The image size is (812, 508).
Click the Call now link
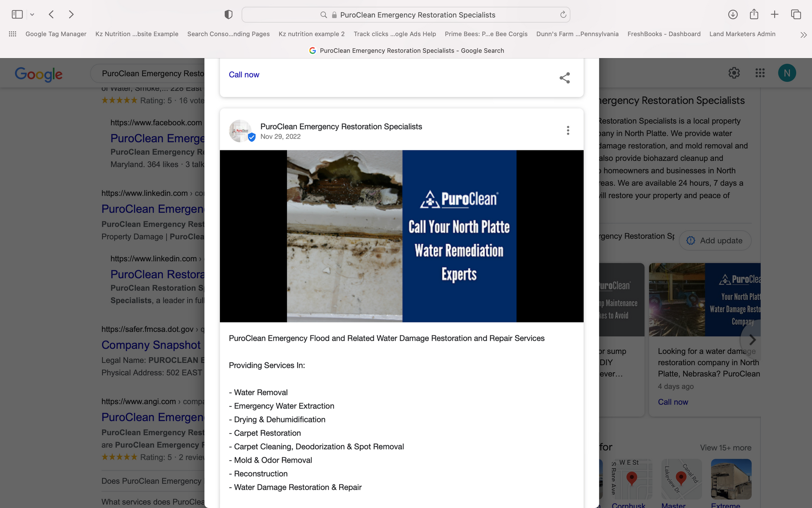pos(244,75)
